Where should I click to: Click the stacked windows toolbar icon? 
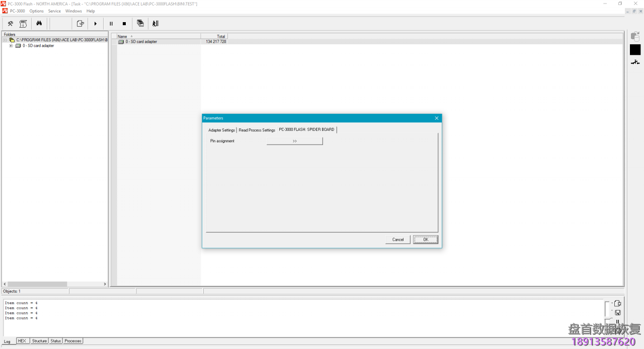(x=140, y=24)
